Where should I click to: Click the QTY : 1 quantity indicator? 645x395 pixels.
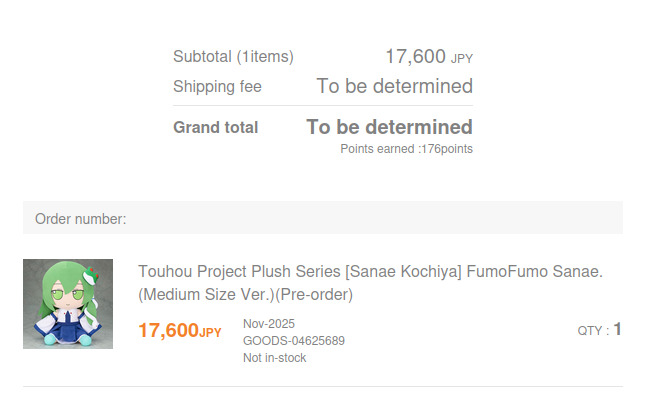pos(599,330)
